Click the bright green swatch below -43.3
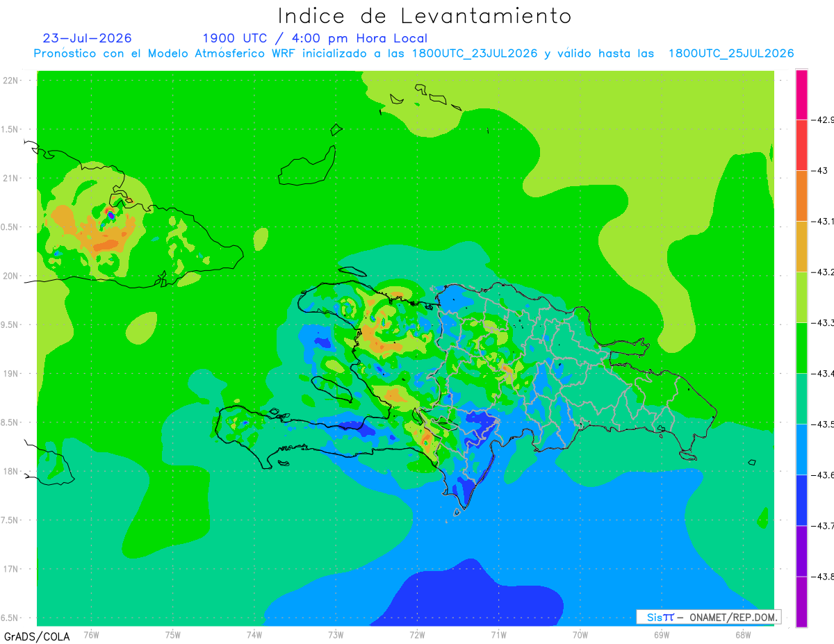Image resolution: width=834 pixels, height=644 pixels. tap(801, 348)
